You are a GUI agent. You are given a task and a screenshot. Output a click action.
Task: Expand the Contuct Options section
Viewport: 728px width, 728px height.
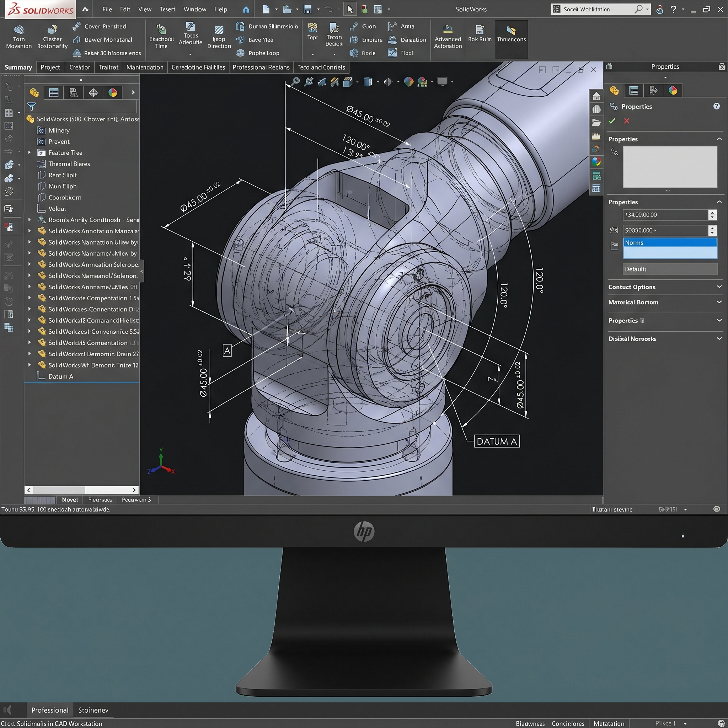click(x=719, y=287)
